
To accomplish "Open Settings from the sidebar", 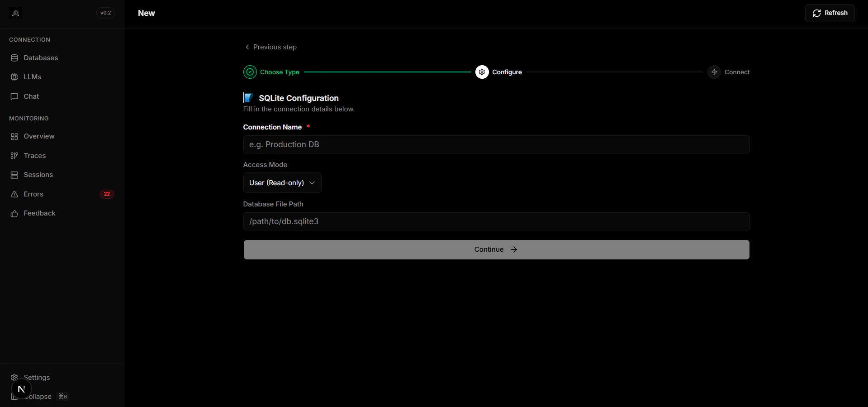I will pyautogui.click(x=62, y=378).
